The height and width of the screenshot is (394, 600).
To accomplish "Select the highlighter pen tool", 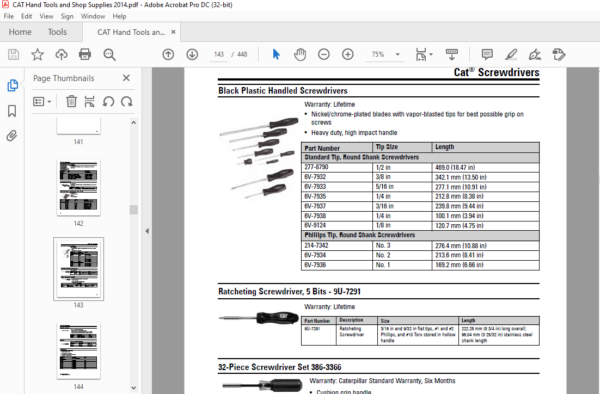I will tap(511, 54).
